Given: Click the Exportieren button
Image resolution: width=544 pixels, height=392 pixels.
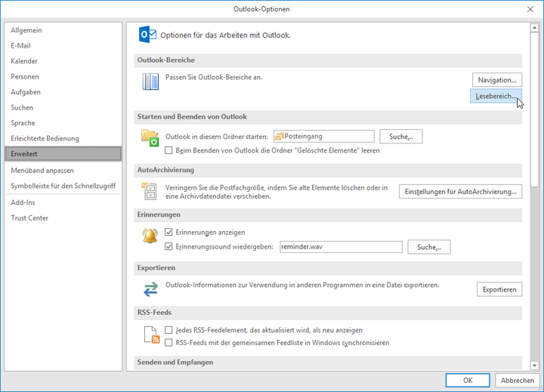Looking at the screenshot, I should pyautogui.click(x=499, y=289).
